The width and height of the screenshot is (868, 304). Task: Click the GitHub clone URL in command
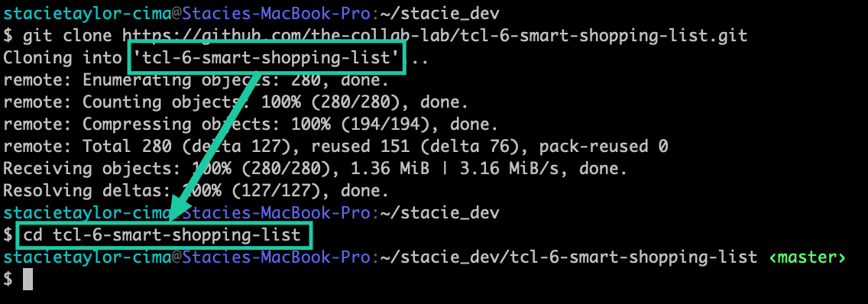point(434,37)
